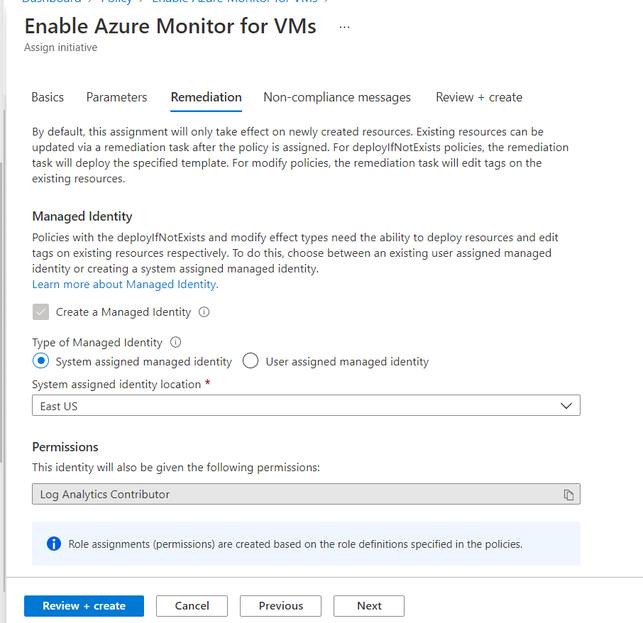Click the blue info icon in the role assignments banner

click(54, 544)
